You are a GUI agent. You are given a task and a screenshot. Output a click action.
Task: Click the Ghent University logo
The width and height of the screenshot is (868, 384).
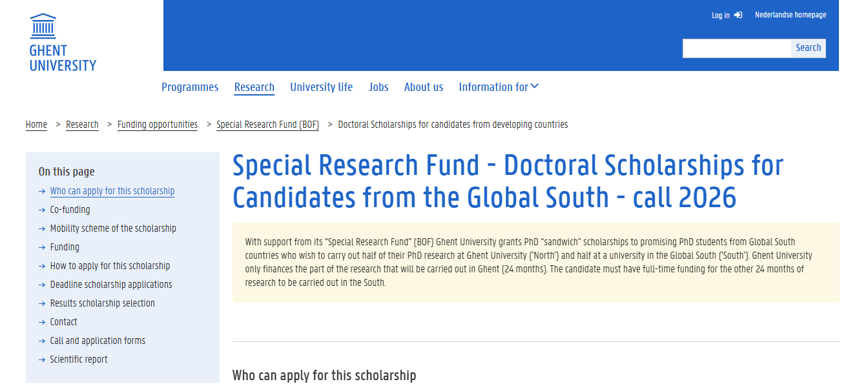(x=62, y=41)
